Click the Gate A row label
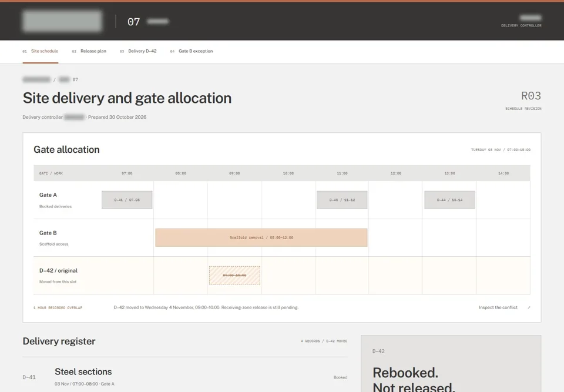Image resolution: width=564 pixels, height=392 pixels. pos(48,195)
